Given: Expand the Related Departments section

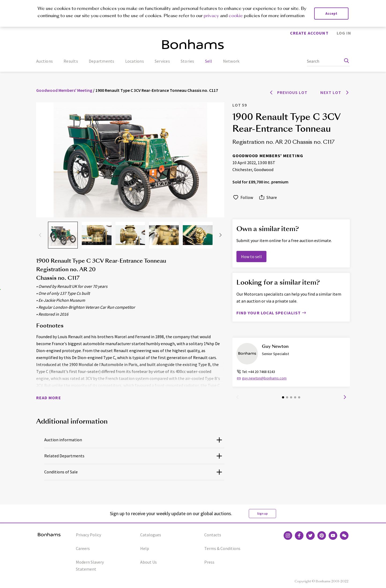Looking at the screenshot, I should [x=134, y=456].
